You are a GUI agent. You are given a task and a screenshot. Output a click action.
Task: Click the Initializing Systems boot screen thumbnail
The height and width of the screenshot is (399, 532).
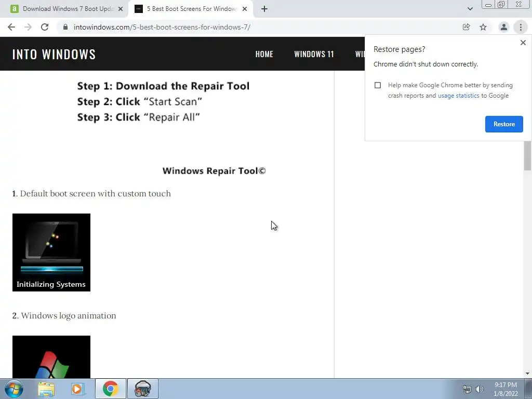51,252
